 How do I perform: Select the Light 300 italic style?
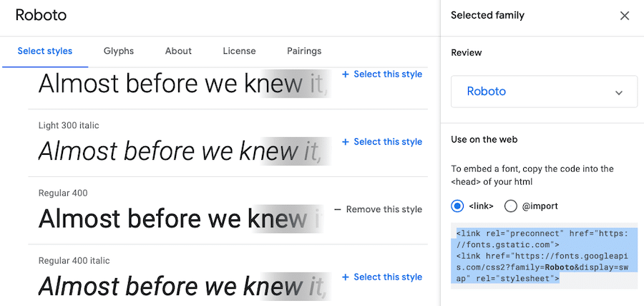pos(388,142)
